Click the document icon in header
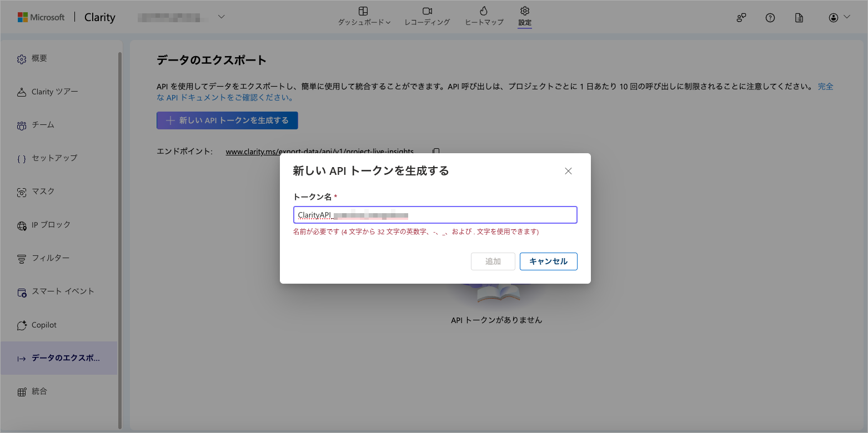The width and height of the screenshot is (868, 433). pyautogui.click(x=799, y=18)
